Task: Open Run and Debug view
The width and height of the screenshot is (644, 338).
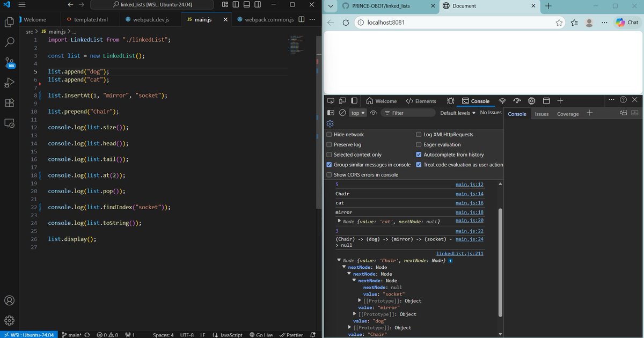Action: click(9, 83)
